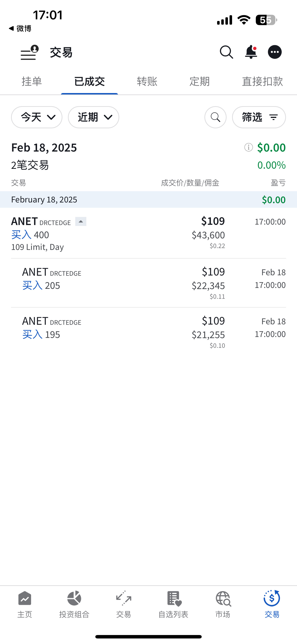Switch to the 挂单 tab
297x644 pixels.
point(32,82)
